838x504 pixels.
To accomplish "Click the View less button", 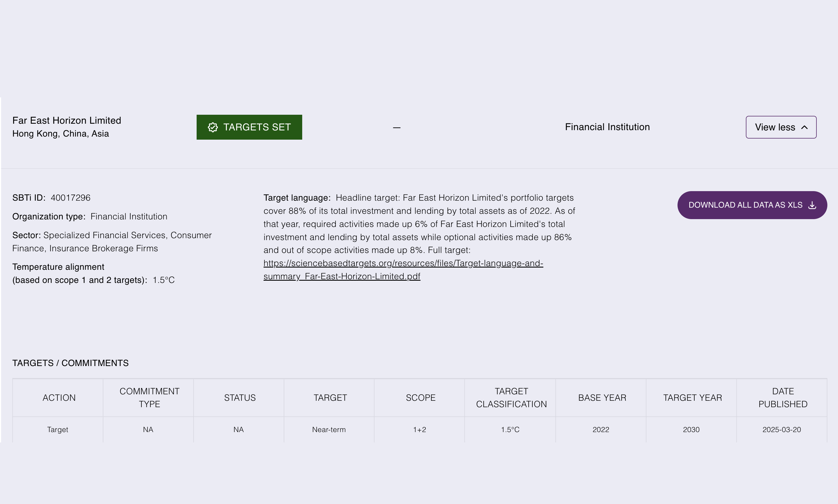I will (781, 127).
